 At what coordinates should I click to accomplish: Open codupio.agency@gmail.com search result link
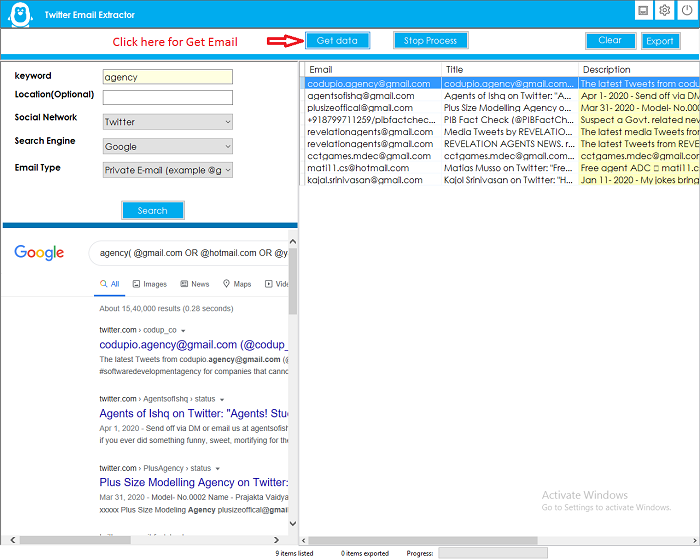pos(194,345)
